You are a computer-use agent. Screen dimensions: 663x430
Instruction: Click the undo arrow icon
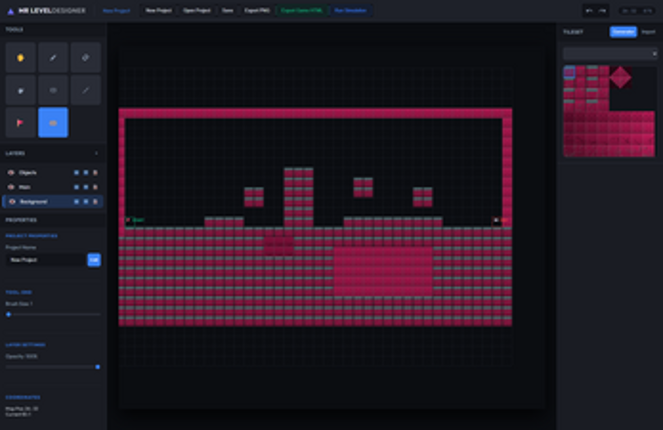(589, 11)
